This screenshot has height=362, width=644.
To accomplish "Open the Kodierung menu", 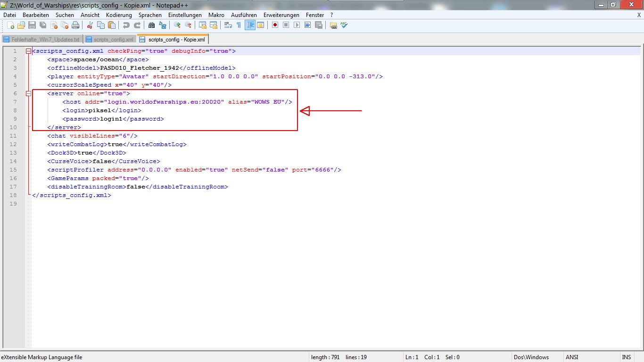I will point(119,15).
